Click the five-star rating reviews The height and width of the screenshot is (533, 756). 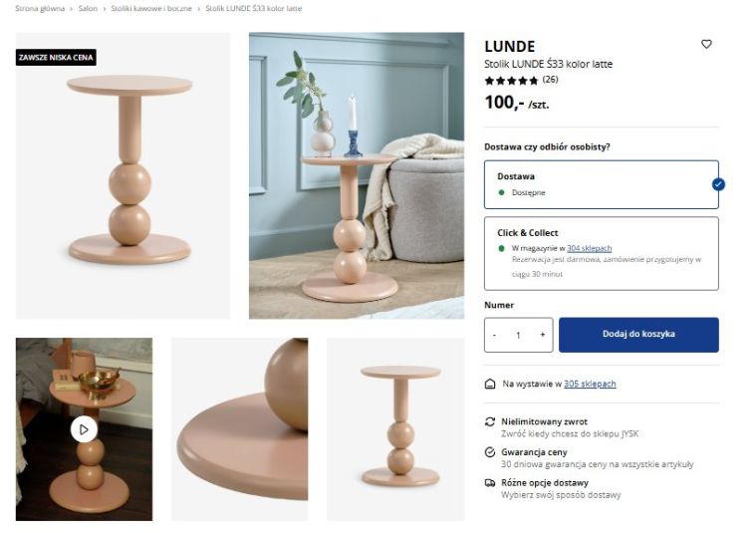tap(521, 80)
